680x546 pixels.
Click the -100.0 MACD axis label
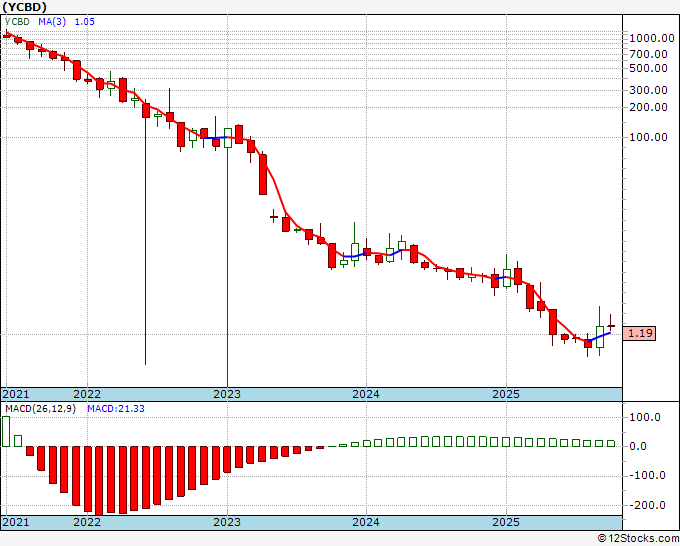point(647,476)
